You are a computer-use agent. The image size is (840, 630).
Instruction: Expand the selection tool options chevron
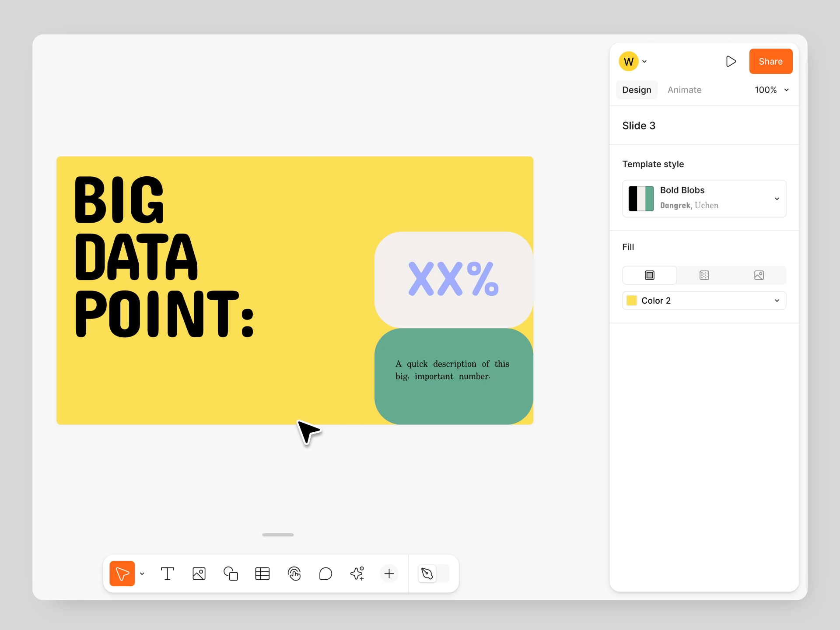click(x=142, y=574)
